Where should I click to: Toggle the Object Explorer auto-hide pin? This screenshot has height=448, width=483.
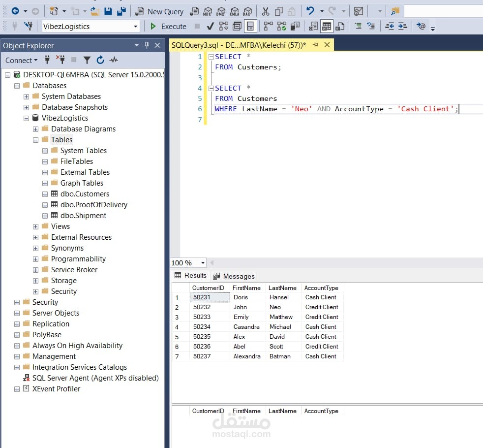click(x=147, y=45)
